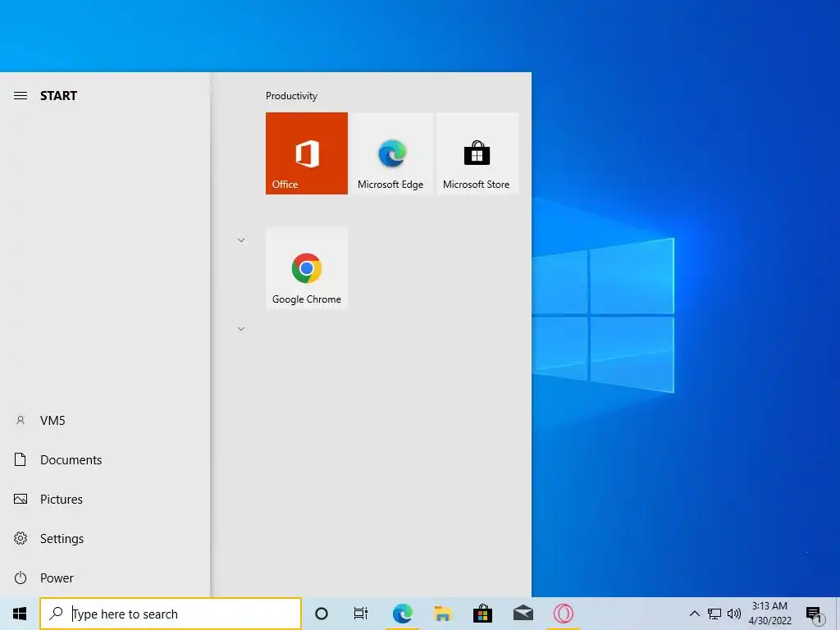Open the Action Center notifications
Viewport: 840px width, 630px height.
click(815, 614)
